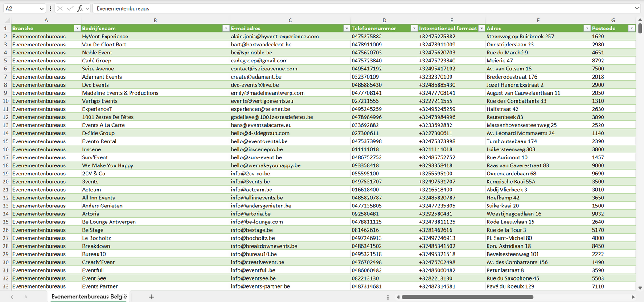Select column D header
The height and width of the screenshot is (302, 644).
click(384, 21)
